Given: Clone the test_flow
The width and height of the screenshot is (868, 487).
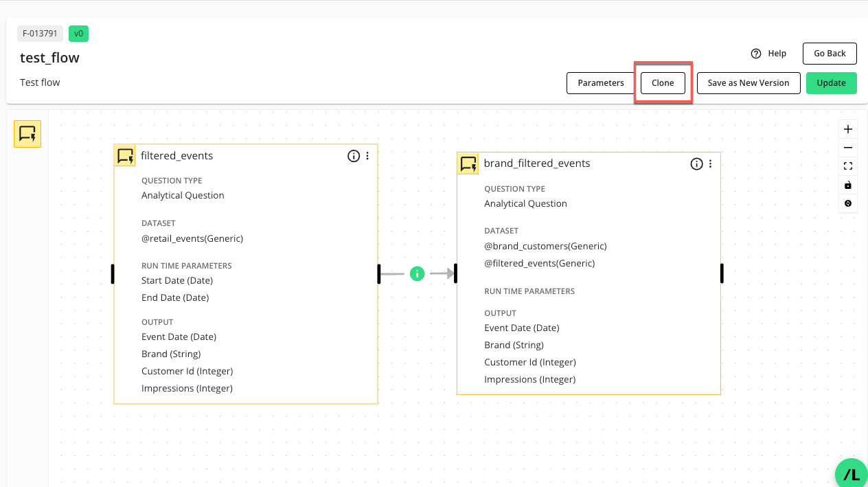Looking at the screenshot, I should click(x=663, y=83).
